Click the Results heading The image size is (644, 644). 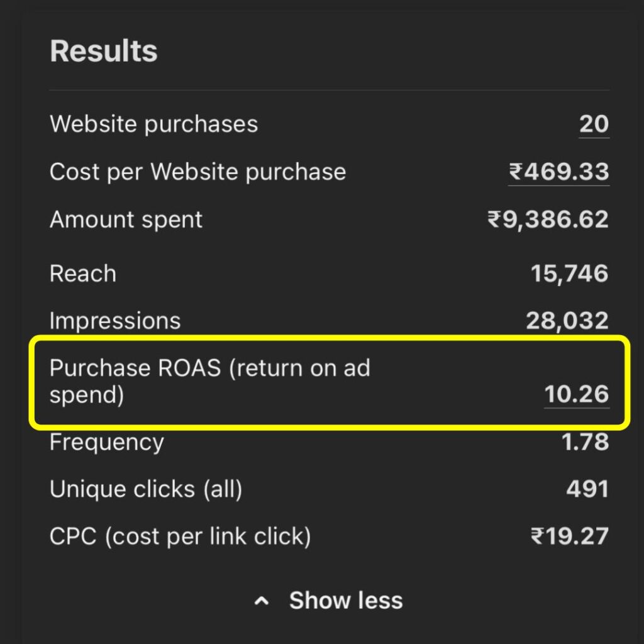coord(104,51)
